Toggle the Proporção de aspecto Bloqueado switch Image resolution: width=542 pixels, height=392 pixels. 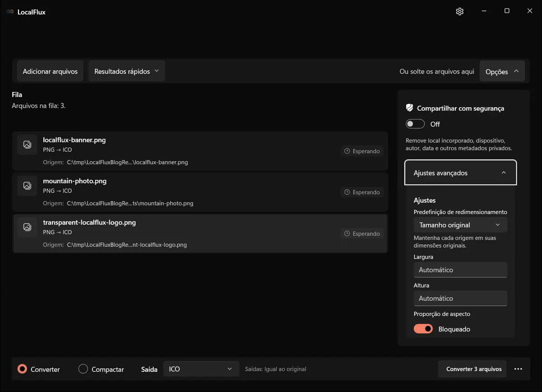423,329
